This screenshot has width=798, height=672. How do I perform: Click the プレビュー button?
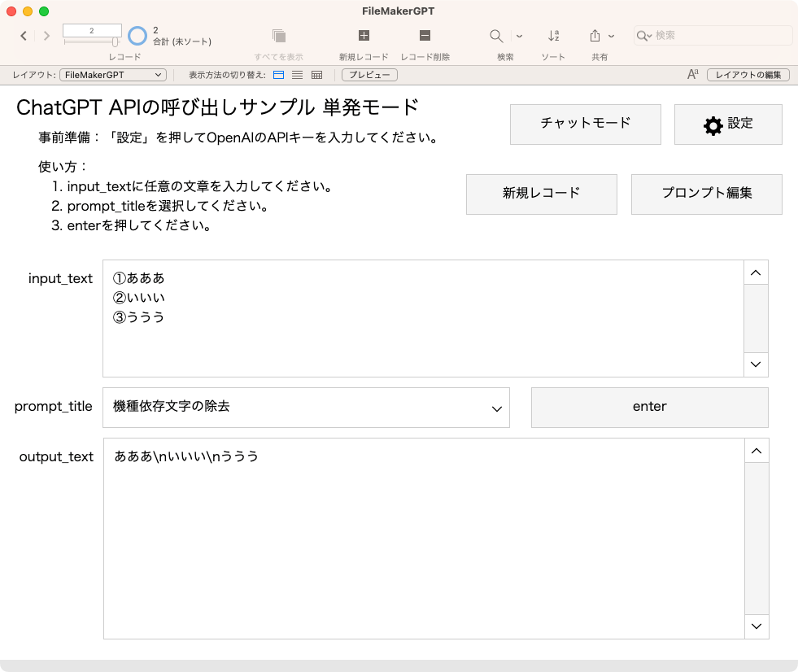(369, 75)
